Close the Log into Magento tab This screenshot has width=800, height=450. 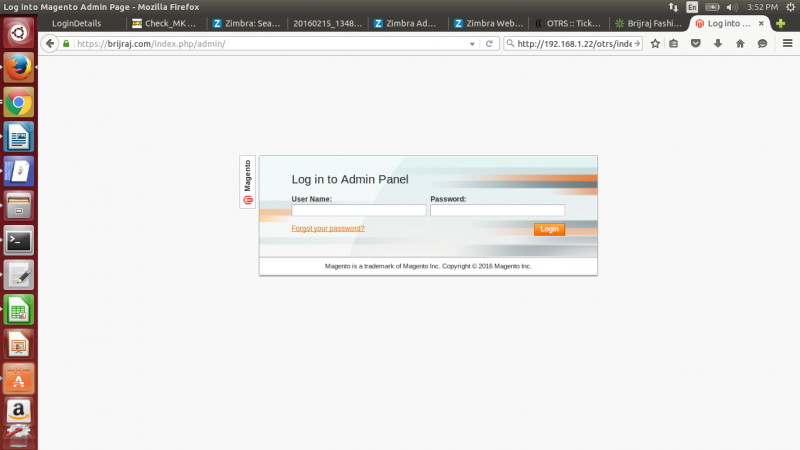[x=761, y=23]
